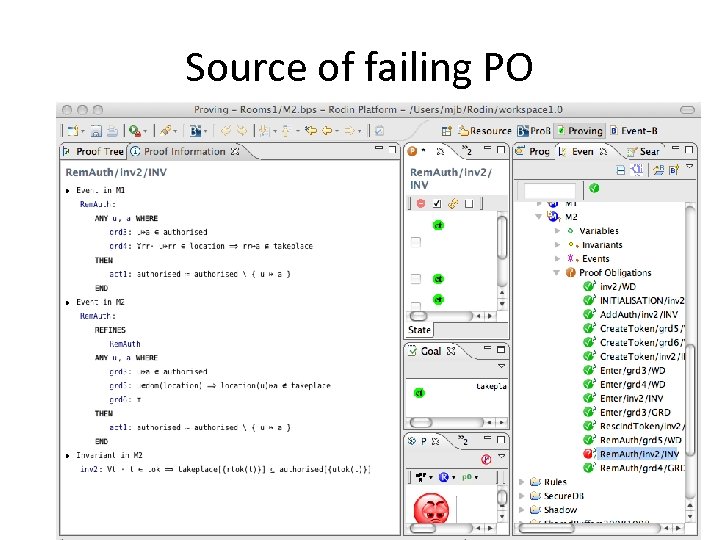The height and width of the screenshot is (540, 720).
Task: Expand the Rules project
Action: (x=521, y=482)
